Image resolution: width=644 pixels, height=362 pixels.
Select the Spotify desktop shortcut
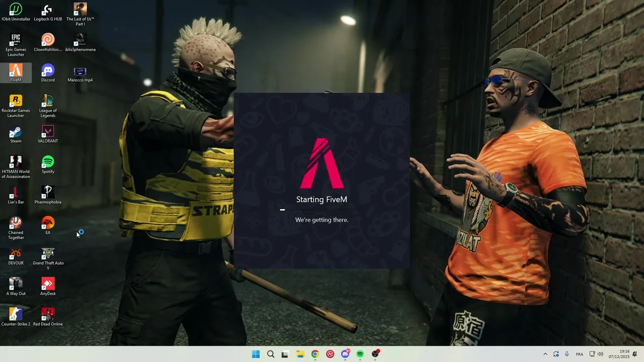pyautogui.click(x=48, y=165)
